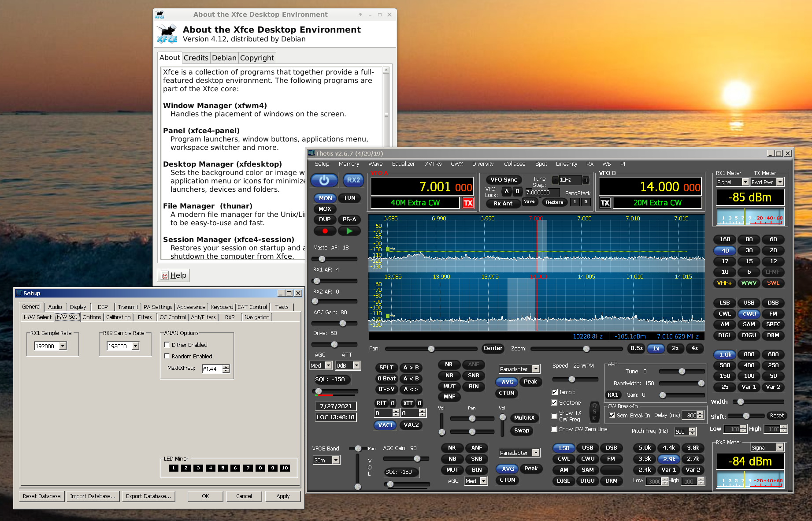Click the Thetis power button

(324, 180)
